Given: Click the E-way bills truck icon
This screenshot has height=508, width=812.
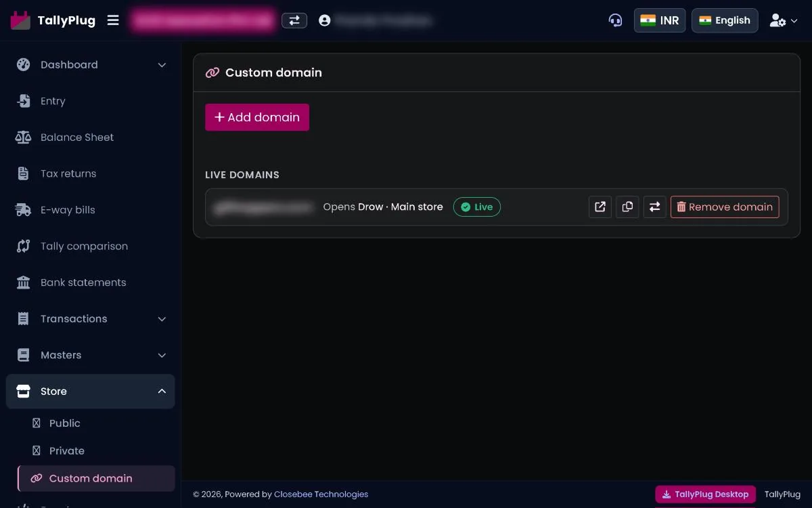Looking at the screenshot, I should tap(24, 210).
